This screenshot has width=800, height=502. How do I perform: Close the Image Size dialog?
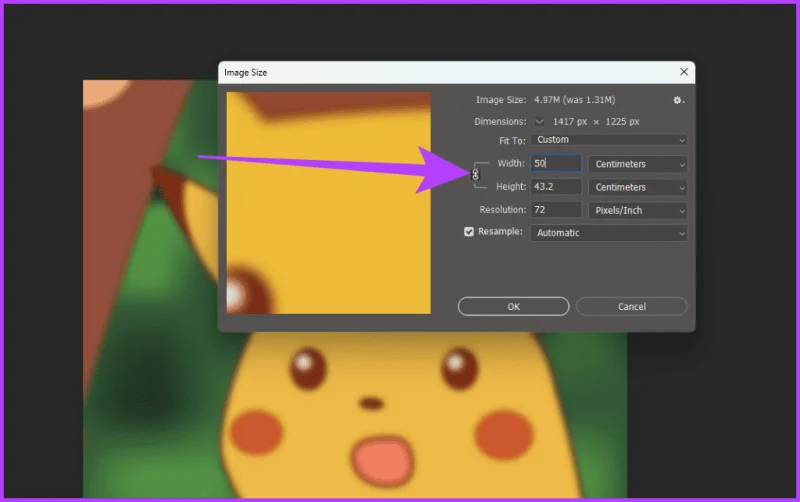[684, 72]
